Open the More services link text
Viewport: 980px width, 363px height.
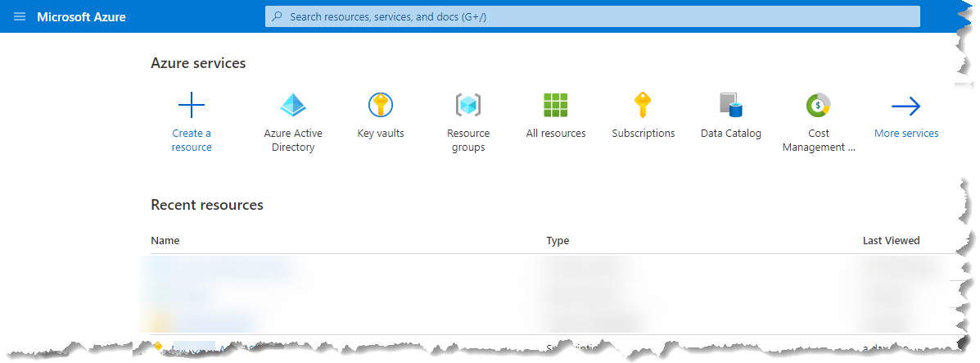tap(906, 134)
